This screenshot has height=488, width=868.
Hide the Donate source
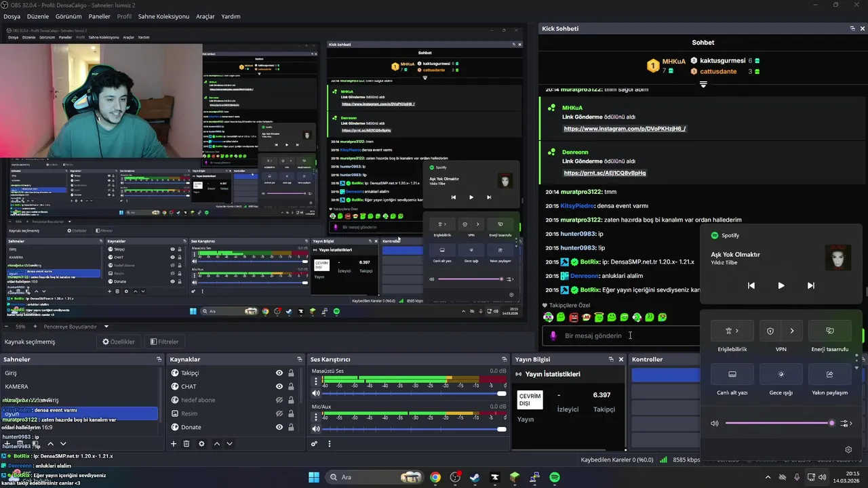coord(279,427)
